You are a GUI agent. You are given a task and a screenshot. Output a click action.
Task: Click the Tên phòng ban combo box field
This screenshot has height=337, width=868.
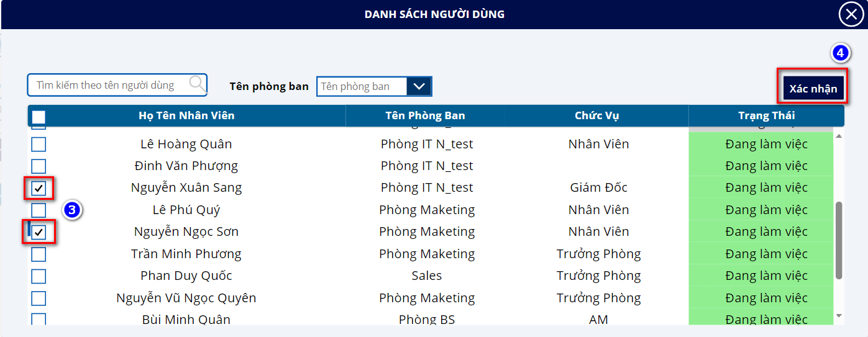[362, 86]
